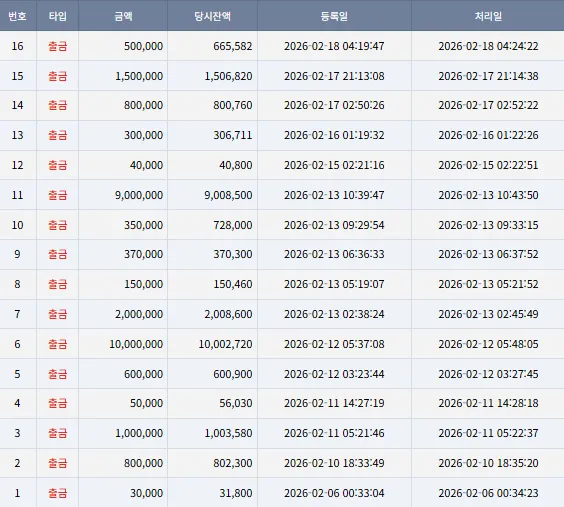The height and width of the screenshot is (507, 564).
Task: Click registration date 2026-02-18 04:19:47
Action: click(x=334, y=46)
